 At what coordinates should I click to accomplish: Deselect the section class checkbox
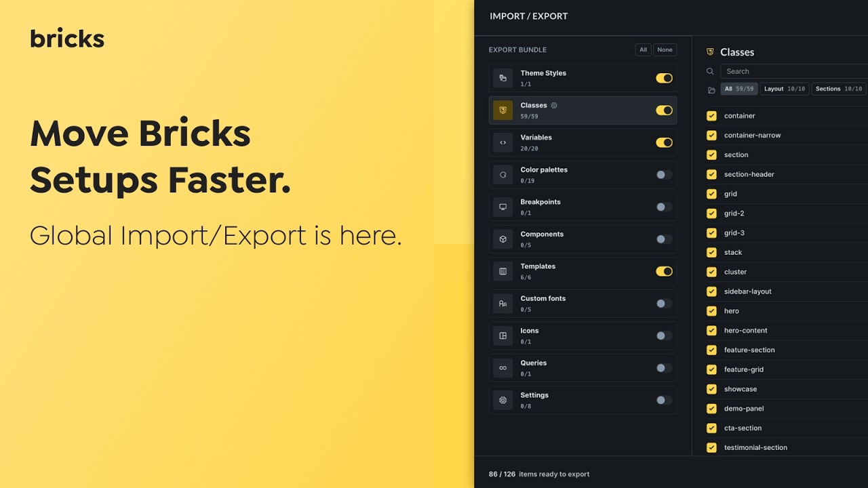[711, 155]
